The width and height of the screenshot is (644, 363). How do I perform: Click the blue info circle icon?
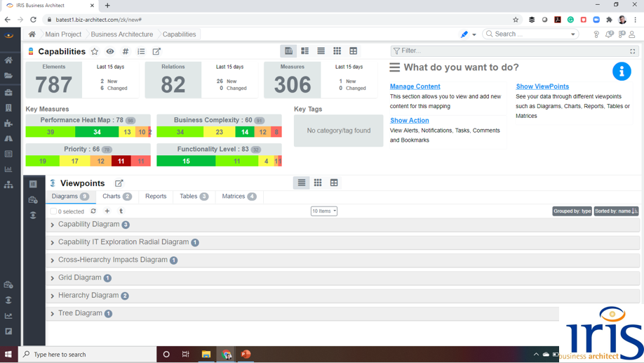(622, 72)
